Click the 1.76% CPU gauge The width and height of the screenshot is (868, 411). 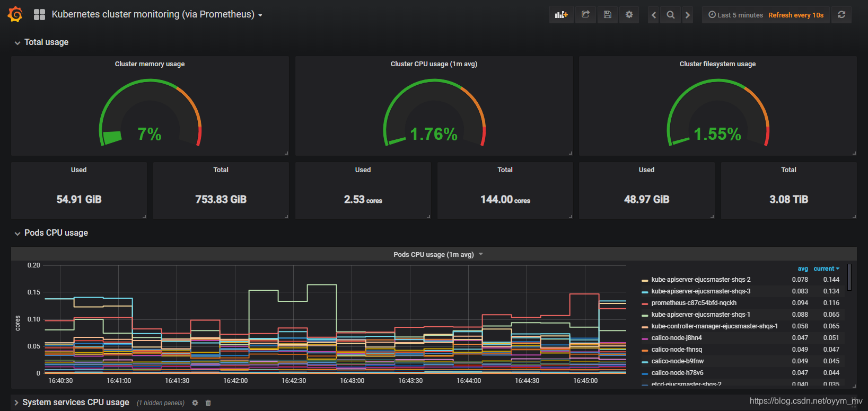(x=434, y=113)
